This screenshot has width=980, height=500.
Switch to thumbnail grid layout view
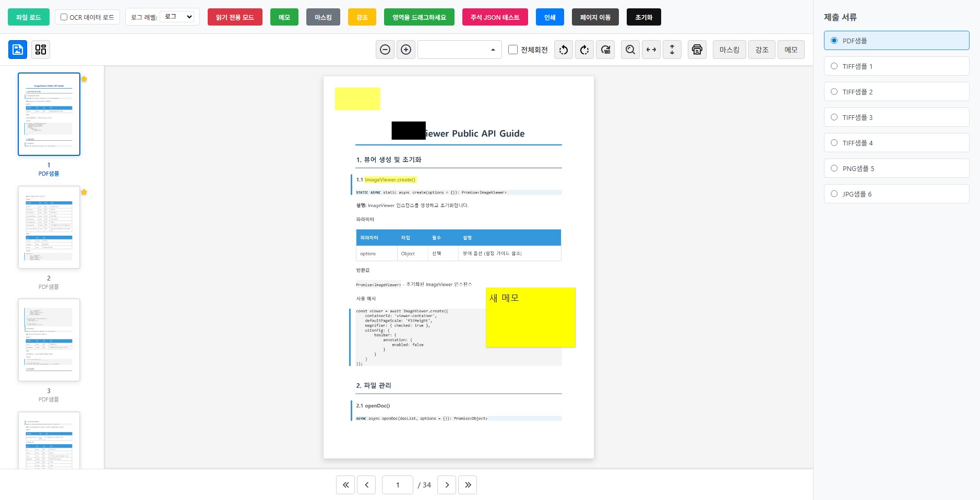(41, 50)
